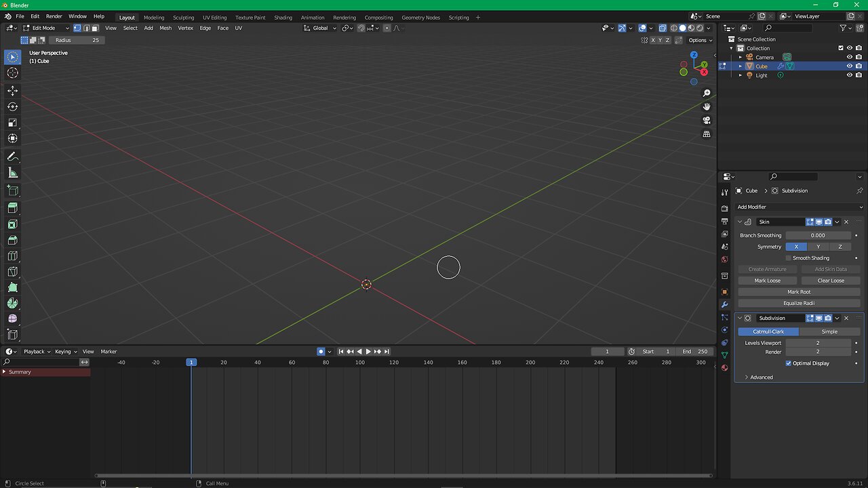868x488 pixels.
Task: Expand the Advanced subpanel
Action: click(758, 378)
